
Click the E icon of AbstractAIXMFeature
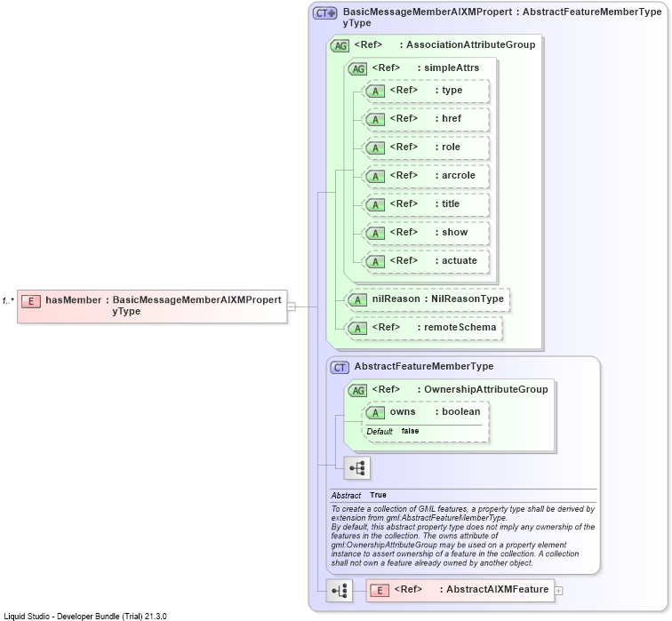point(380,591)
